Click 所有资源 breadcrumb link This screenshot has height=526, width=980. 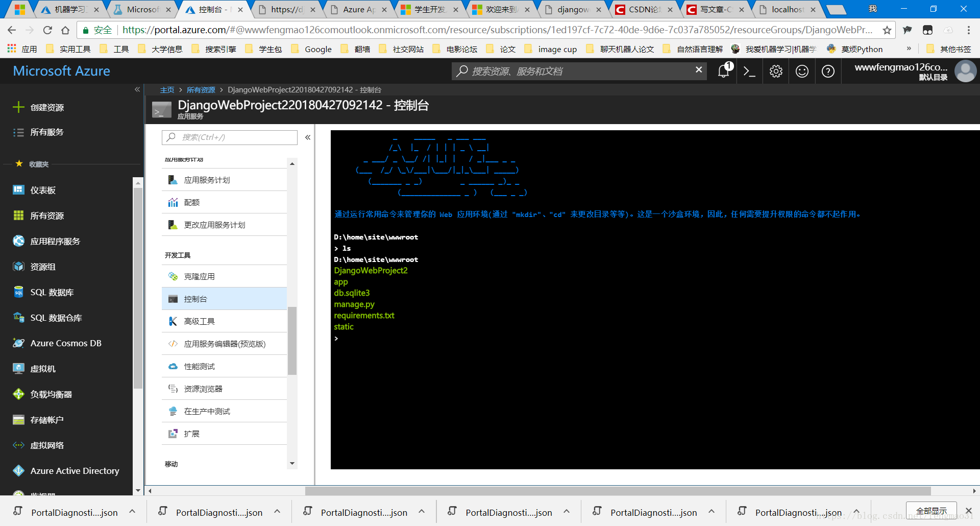[201, 90]
